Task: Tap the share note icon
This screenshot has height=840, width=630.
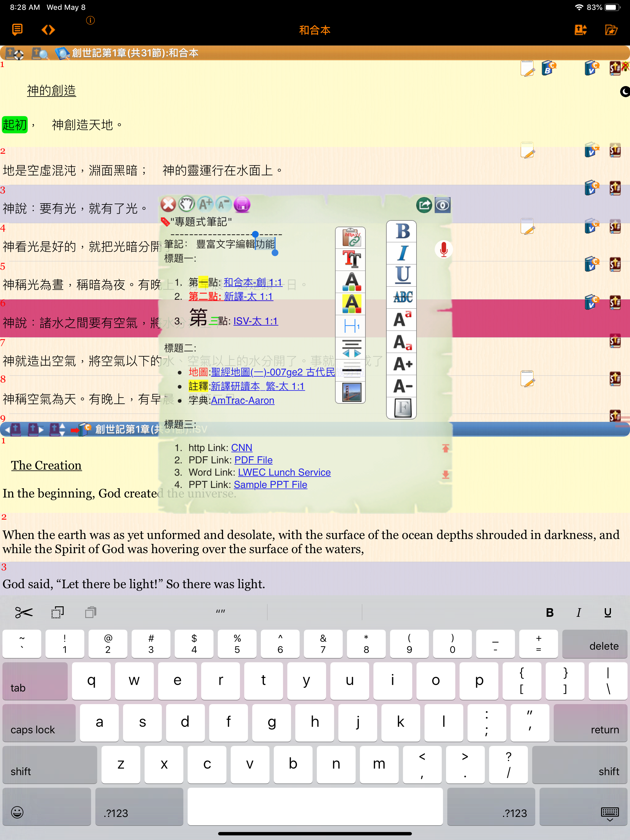Action: click(424, 205)
